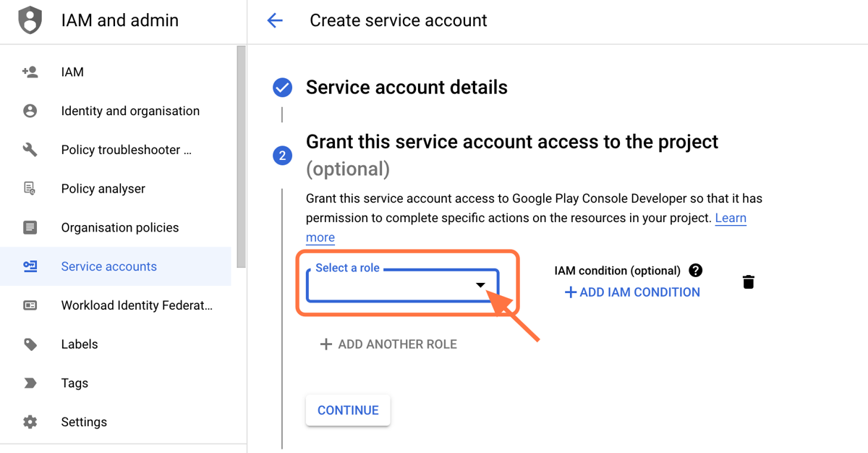Click the Identity and organisation person icon
This screenshot has width=868, height=453.
[x=30, y=111]
